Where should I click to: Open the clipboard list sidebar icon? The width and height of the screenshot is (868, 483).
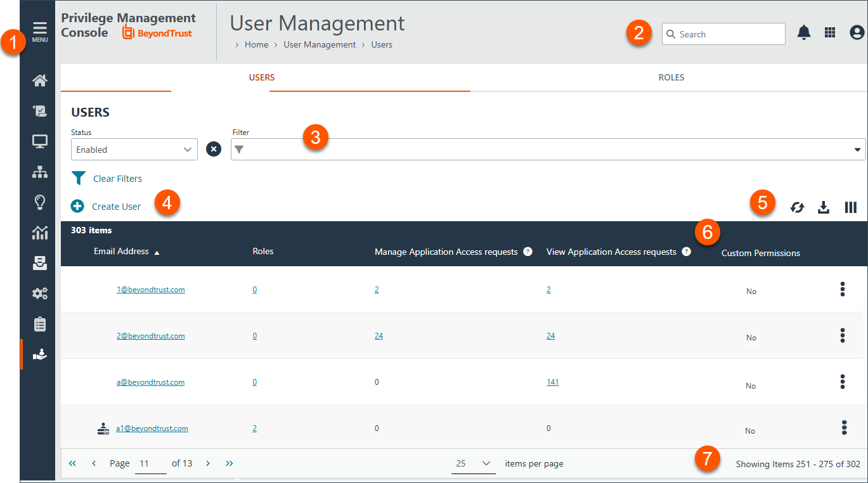pyautogui.click(x=40, y=324)
